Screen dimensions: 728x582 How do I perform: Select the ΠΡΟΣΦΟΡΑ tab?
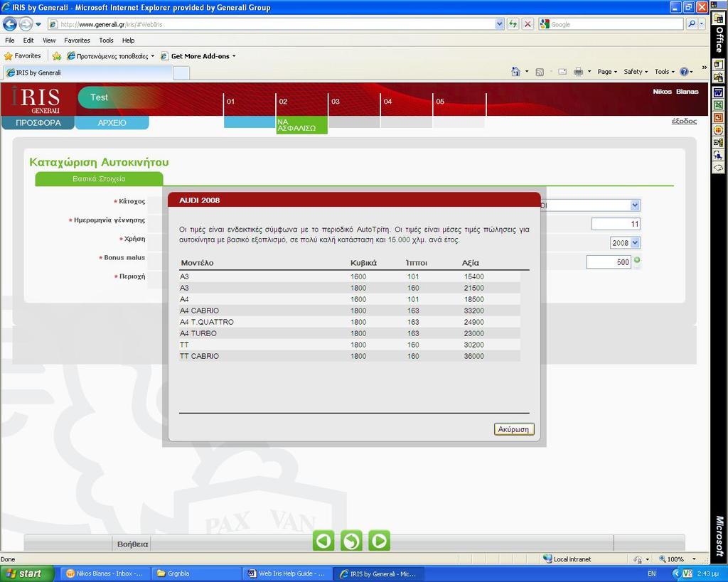click(x=38, y=122)
